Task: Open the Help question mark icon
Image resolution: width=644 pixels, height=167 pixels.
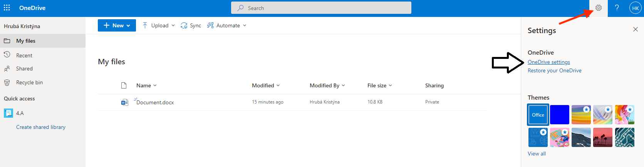Action: pyautogui.click(x=617, y=8)
